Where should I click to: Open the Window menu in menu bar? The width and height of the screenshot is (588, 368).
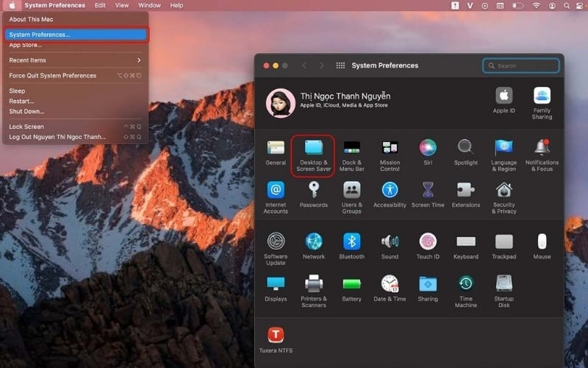(149, 5)
